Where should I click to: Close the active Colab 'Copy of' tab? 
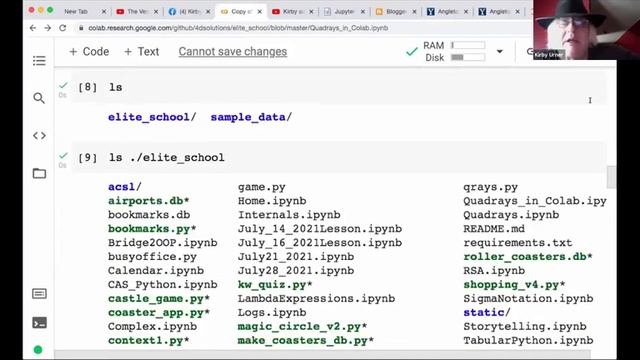point(260,12)
